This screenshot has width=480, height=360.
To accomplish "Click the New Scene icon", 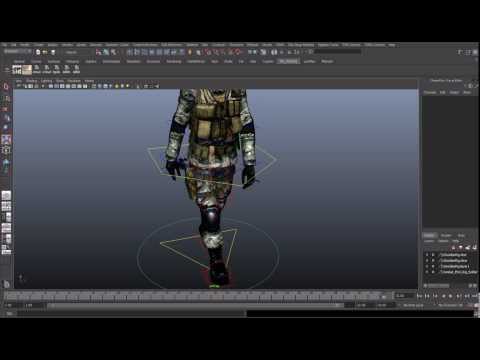I will (38, 52).
